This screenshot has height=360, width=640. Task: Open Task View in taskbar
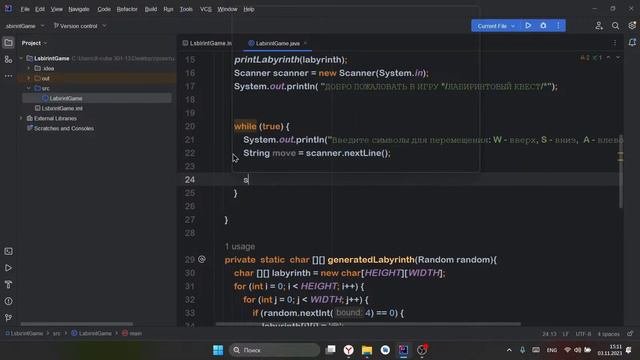[331, 350]
